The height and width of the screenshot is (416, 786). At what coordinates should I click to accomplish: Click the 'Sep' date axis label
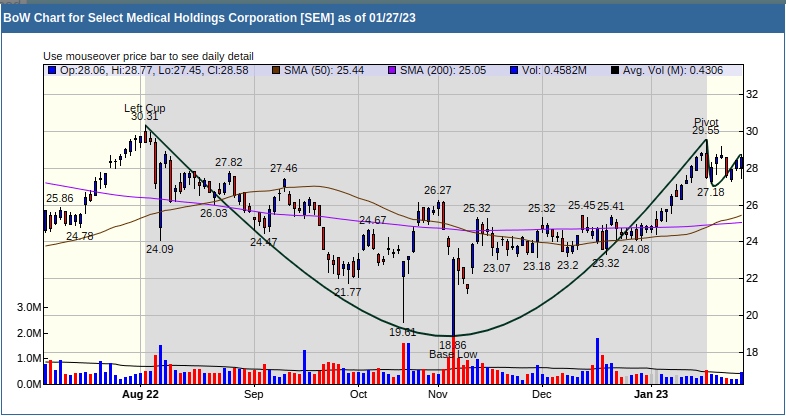(254, 394)
